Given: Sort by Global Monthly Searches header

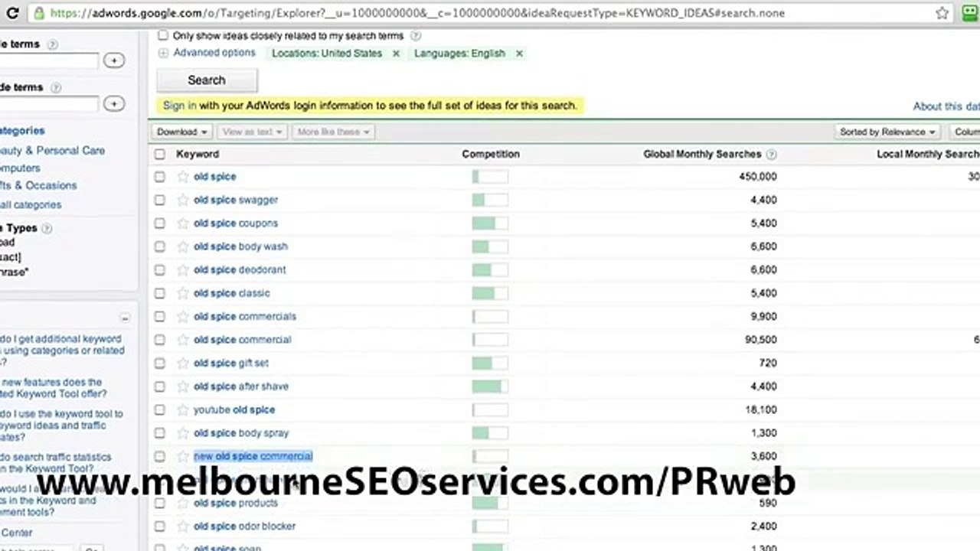Looking at the screenshot, I should coord(702,154).
